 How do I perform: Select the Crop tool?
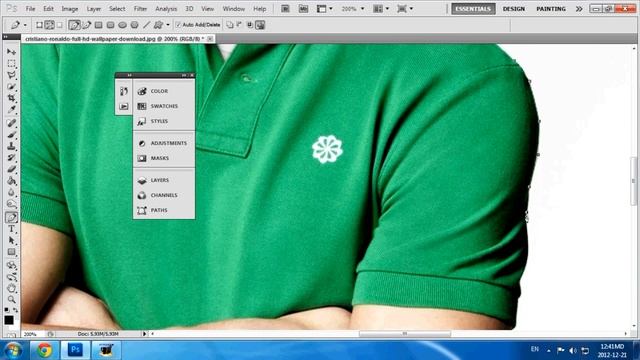(11, 98)
